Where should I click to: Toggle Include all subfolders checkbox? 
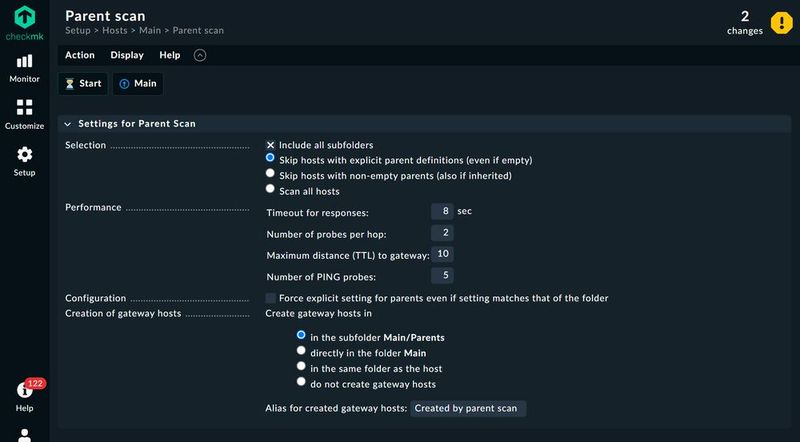pyautogui.click(x=270, y=145)
